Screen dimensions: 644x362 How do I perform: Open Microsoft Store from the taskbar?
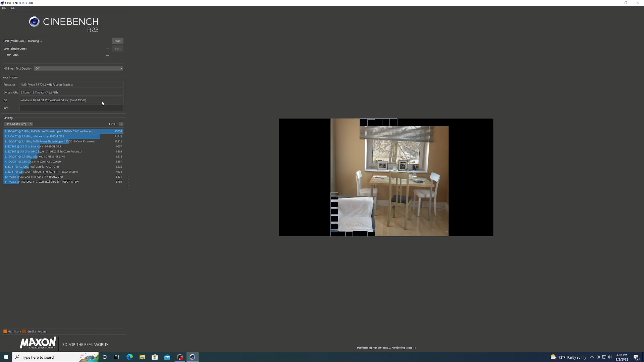click(x=155, y=357)
